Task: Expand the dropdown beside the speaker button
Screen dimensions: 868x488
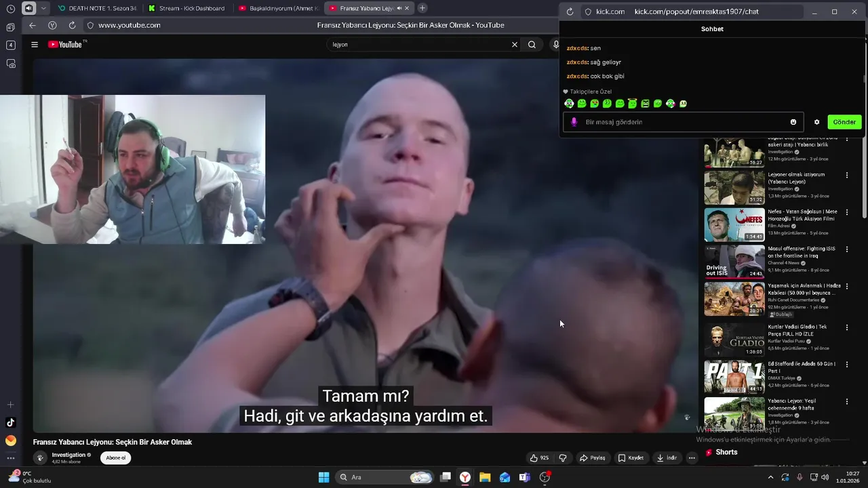Action: [x=43, y=8]
